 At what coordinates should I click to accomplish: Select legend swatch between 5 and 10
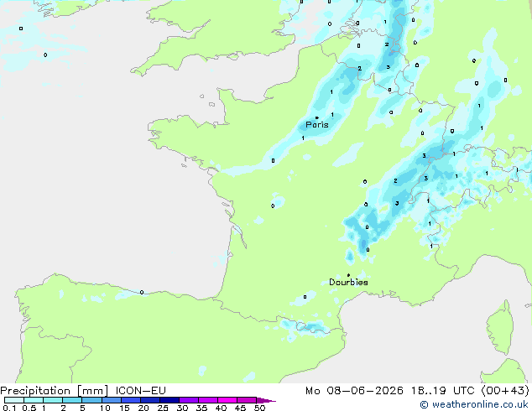[x=91, y=400]
